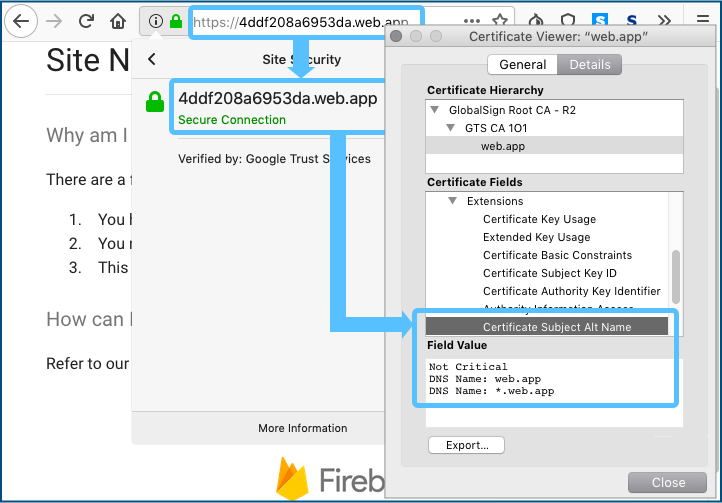Select 4ddf208a6953da.web.app Secure Connection entry

278,107
